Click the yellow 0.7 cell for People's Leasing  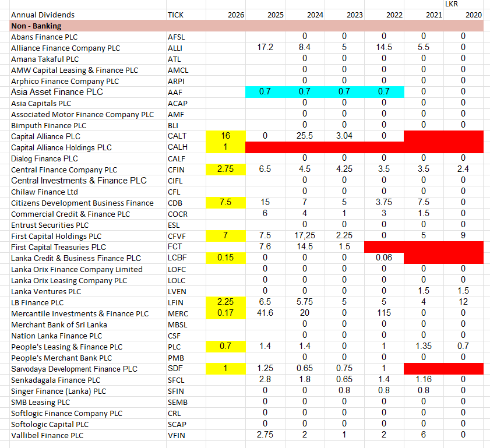(226, 346)
